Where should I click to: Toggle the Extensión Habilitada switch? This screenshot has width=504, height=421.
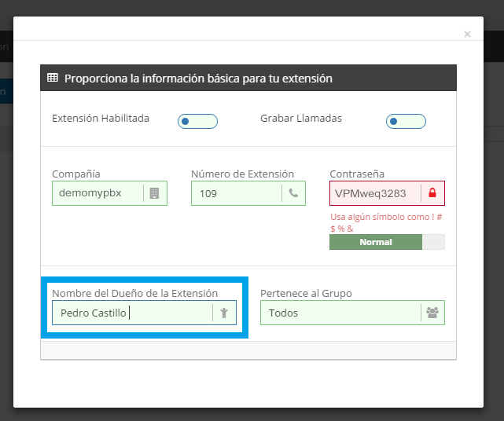click(x=197, y=121)
